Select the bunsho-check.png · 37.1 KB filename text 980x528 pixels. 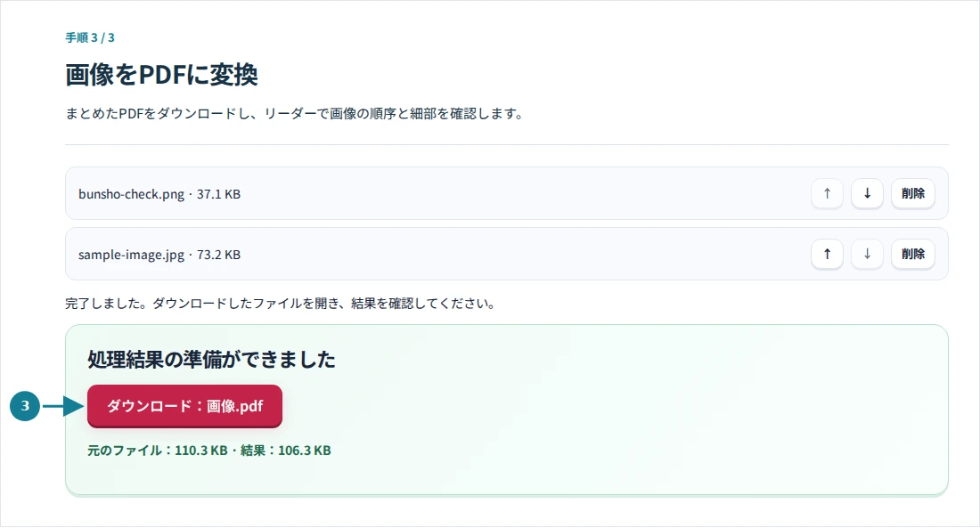(159, 194)
